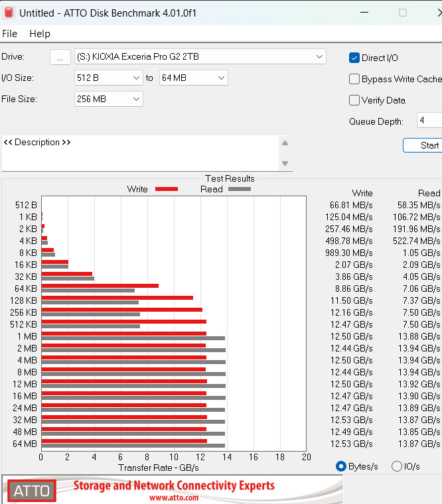Click the Test Results heading

230,178
